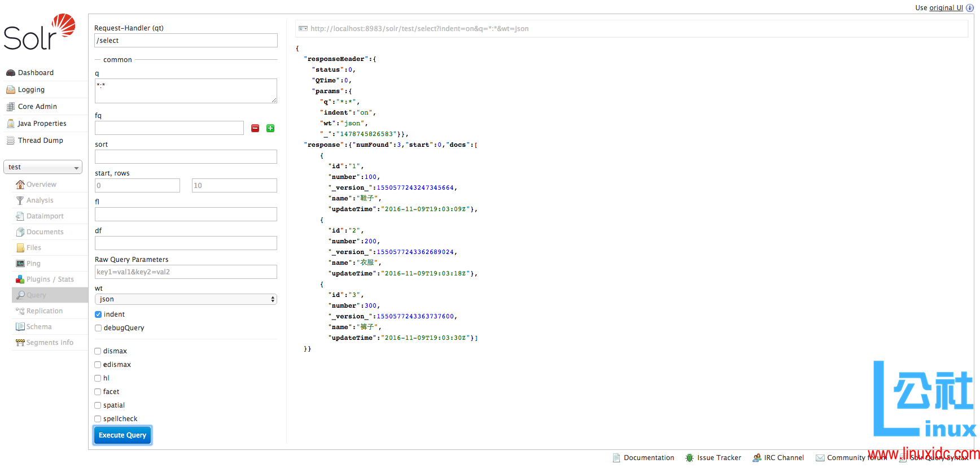Click the Plugins / Stats blocks icon

tap(20, 279)
